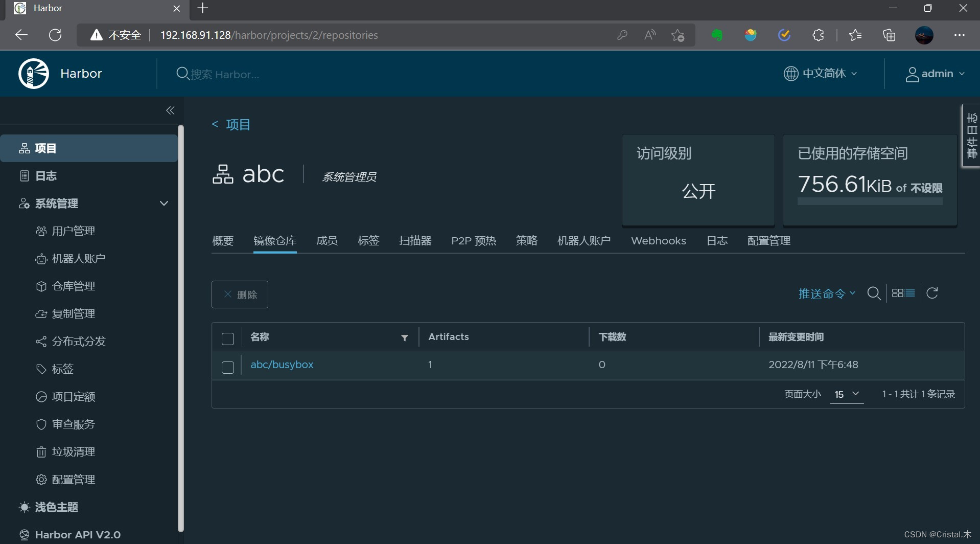Viewport: 980px width, 544px height.
Task: Click the green Evernote extension icon
Action: [x=717, y=35]
